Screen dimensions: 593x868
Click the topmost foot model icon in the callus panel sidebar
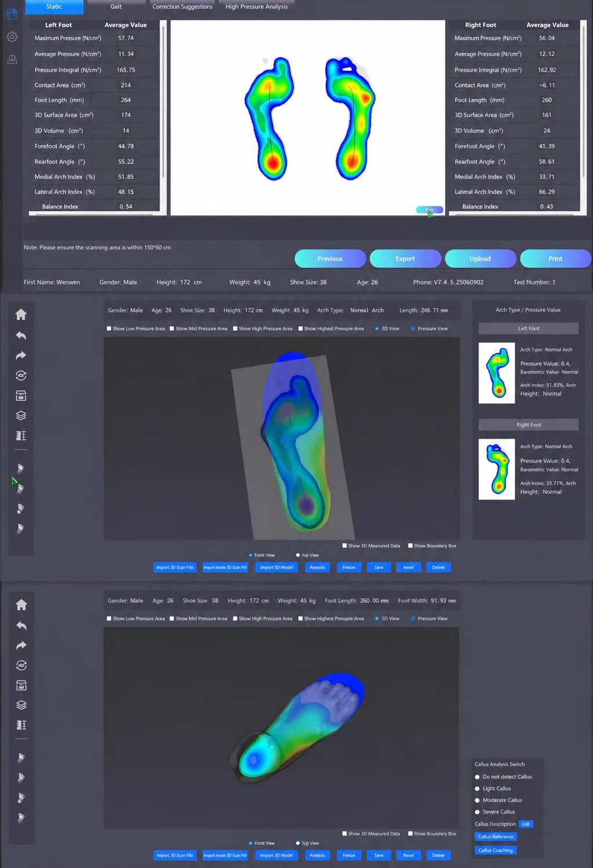21,758
